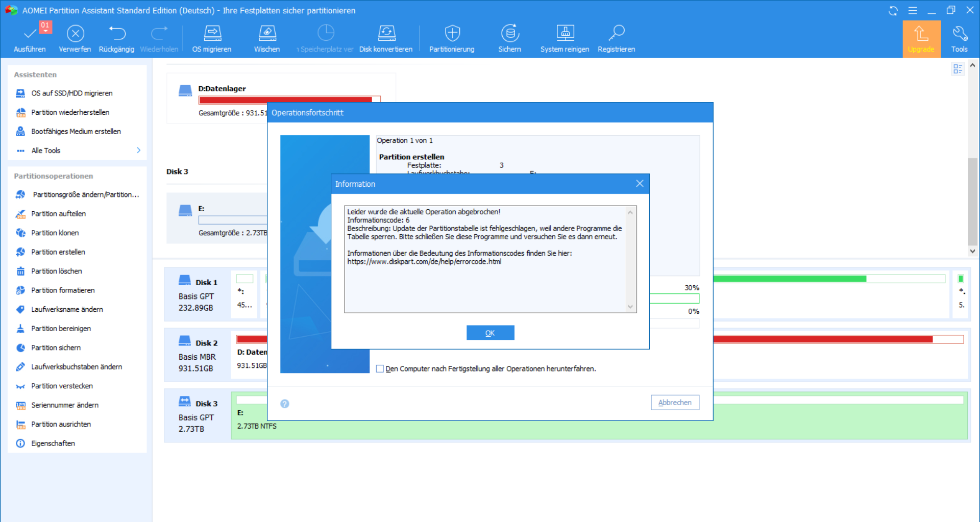
Task: Open the OS migrieren tool
Action: pyautogui.click(x=212, y=38)
